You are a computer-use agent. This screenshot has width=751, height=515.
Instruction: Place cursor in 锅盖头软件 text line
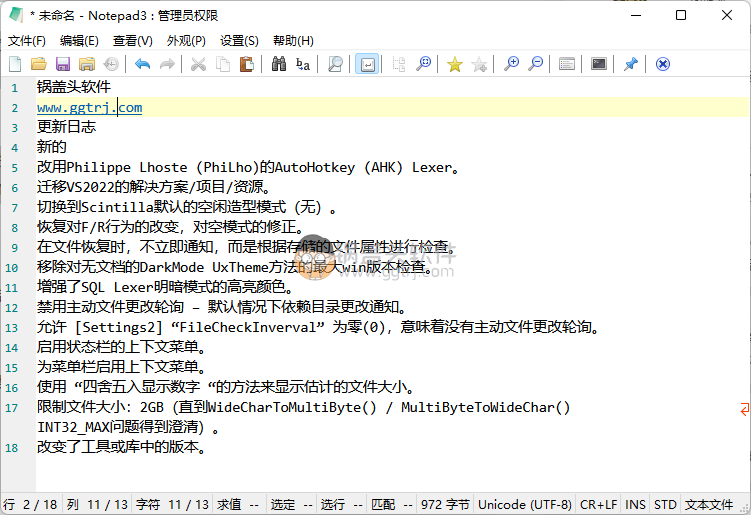tap(74, 87)
